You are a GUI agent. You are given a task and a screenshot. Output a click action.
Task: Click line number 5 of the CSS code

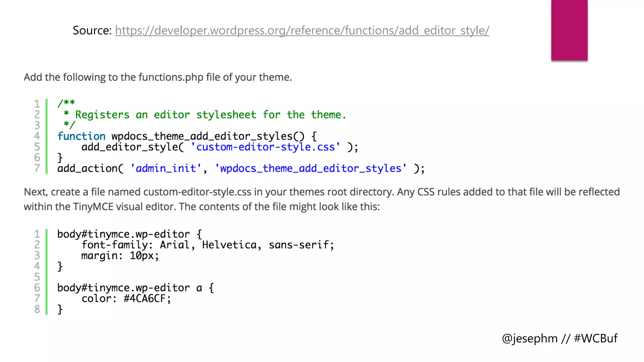click(x=37, y=277)
